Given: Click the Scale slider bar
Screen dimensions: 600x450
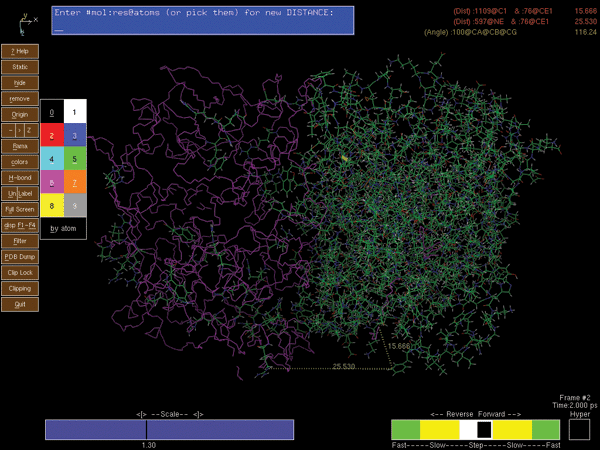Looking at the screenshot, I should pyautogui.click(x=169, y=429).
